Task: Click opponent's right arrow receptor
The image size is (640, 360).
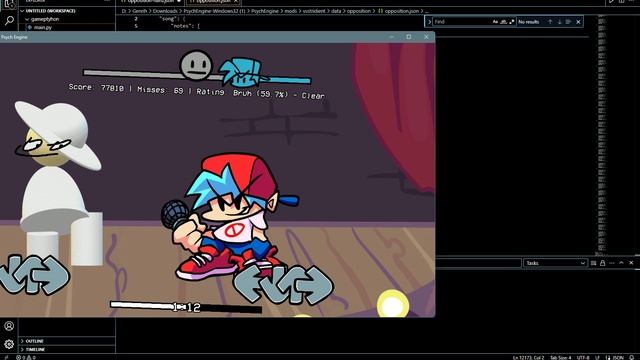Action: click(x=52, y=275)
